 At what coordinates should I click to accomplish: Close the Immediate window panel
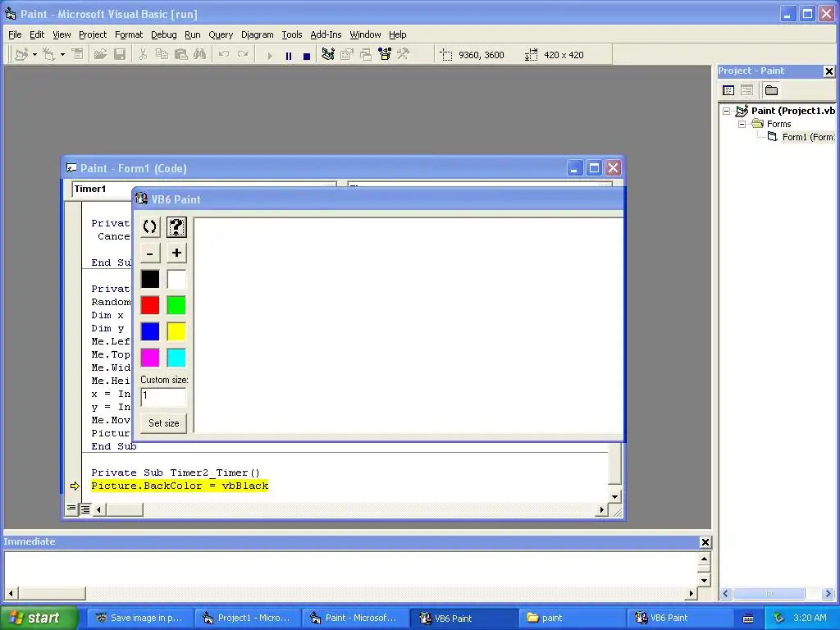tap(705, 542)
